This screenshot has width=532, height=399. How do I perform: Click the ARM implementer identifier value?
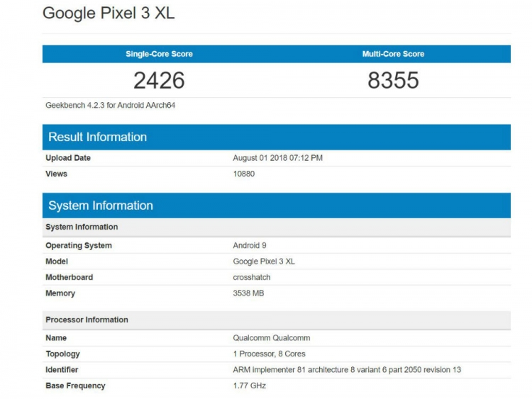coord(347,370)
